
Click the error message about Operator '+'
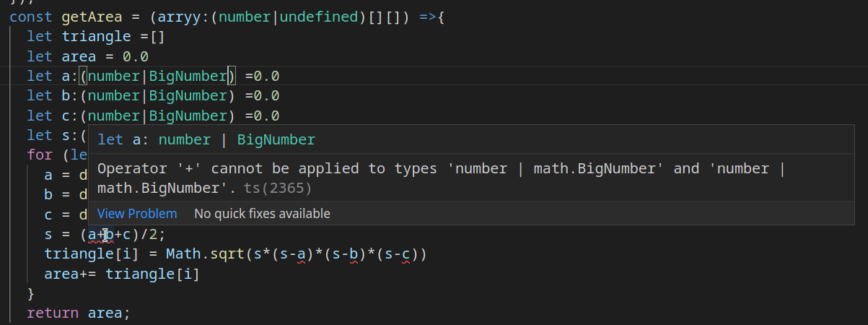coord(440,178)
